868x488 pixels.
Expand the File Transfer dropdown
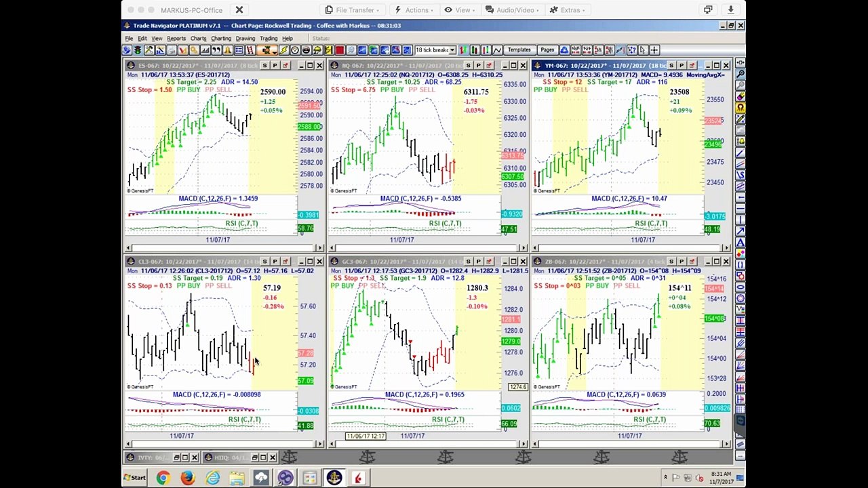pos(353,10)
